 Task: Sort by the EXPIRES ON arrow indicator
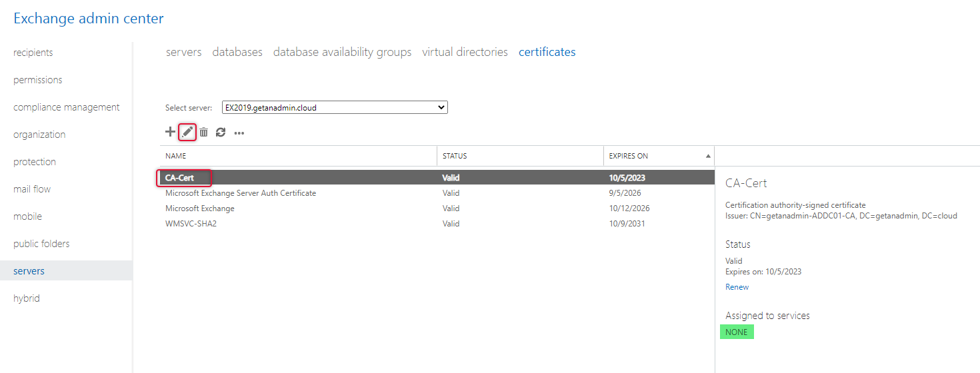click(708, 156)
